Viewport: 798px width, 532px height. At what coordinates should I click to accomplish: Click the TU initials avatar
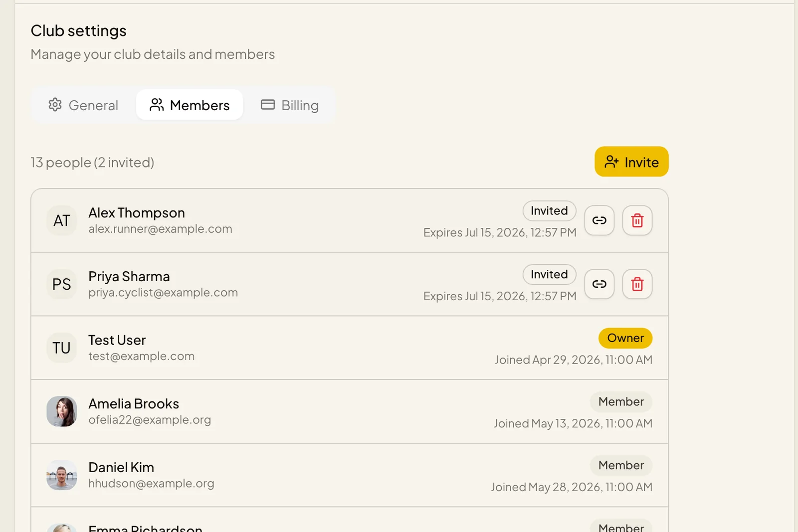tap(62, 348)
